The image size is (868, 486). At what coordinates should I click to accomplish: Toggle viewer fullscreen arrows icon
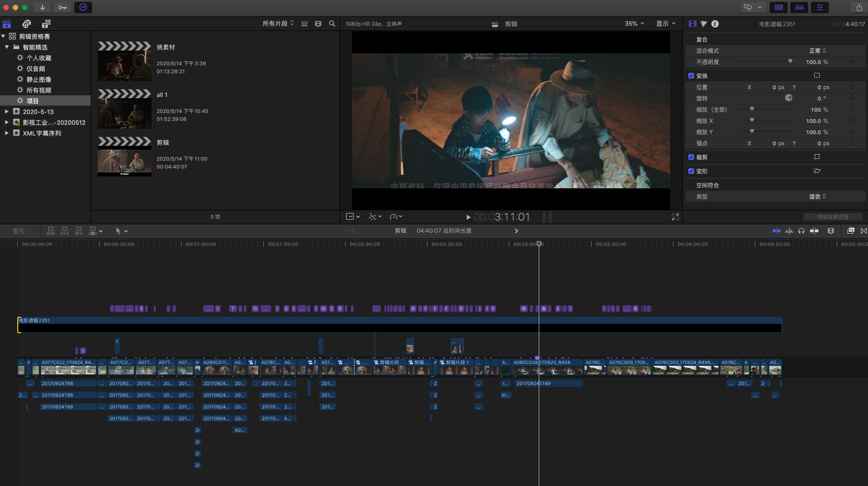point(675,217)
